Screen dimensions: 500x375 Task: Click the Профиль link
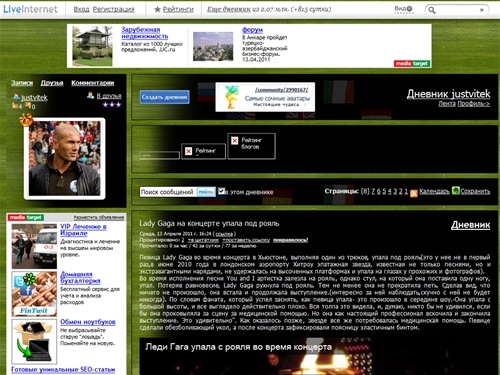474,104
